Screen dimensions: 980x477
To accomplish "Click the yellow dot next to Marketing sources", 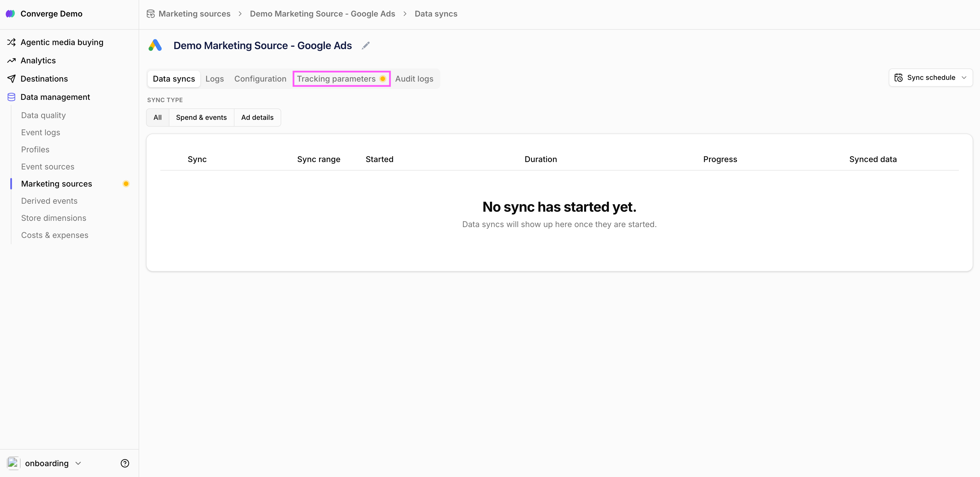I will tap(126, 184).
